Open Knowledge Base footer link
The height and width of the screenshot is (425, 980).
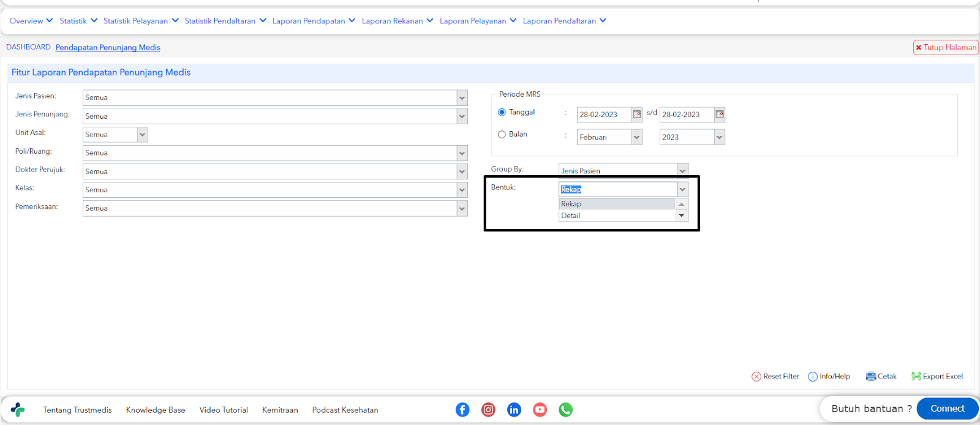[x=156, y=410]
